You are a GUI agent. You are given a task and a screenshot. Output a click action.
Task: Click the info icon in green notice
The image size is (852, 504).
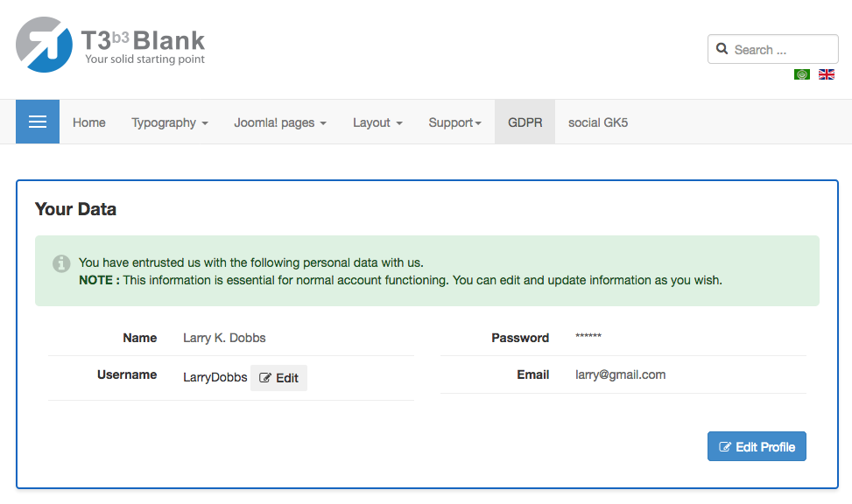pos(61,263)
